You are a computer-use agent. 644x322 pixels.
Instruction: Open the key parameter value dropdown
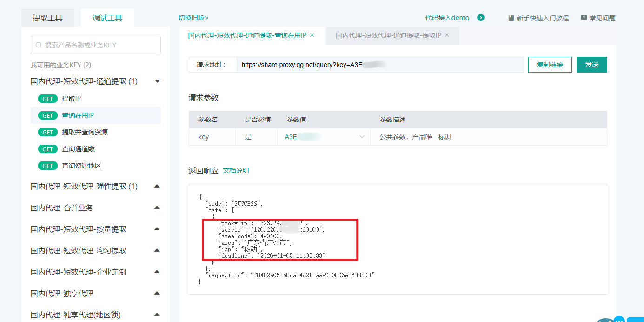tap(362, 137)
